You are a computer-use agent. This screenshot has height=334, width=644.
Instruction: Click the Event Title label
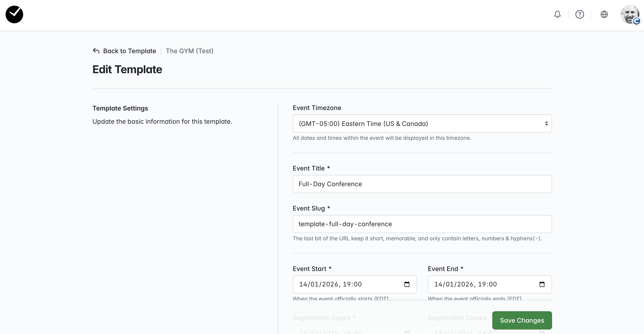click(x=311, y=168)
